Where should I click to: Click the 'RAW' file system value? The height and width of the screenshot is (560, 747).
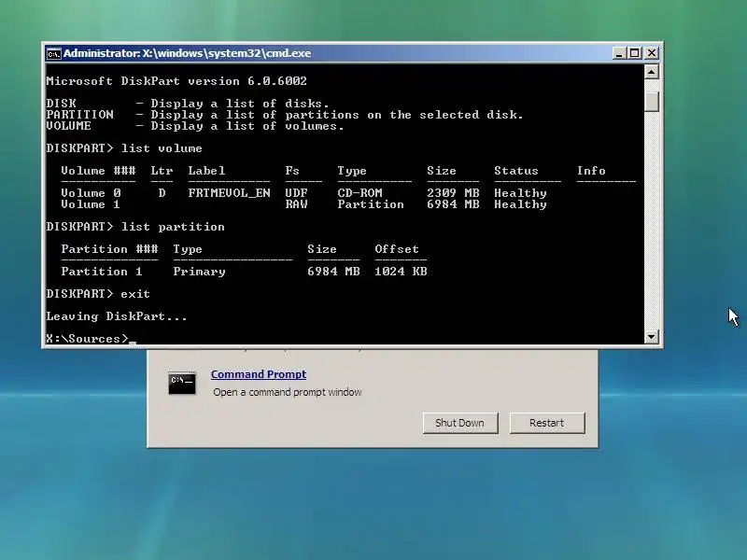click(296, 204)
